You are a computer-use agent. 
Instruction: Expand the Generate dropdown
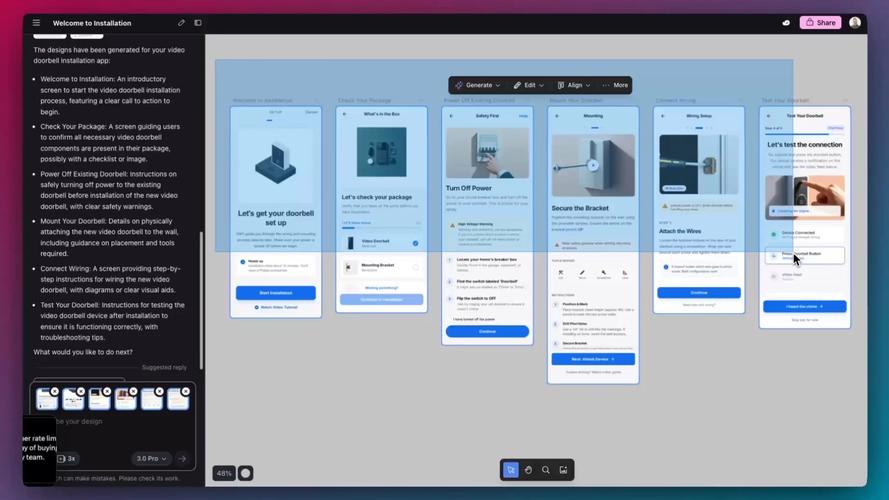pos(478,85)
